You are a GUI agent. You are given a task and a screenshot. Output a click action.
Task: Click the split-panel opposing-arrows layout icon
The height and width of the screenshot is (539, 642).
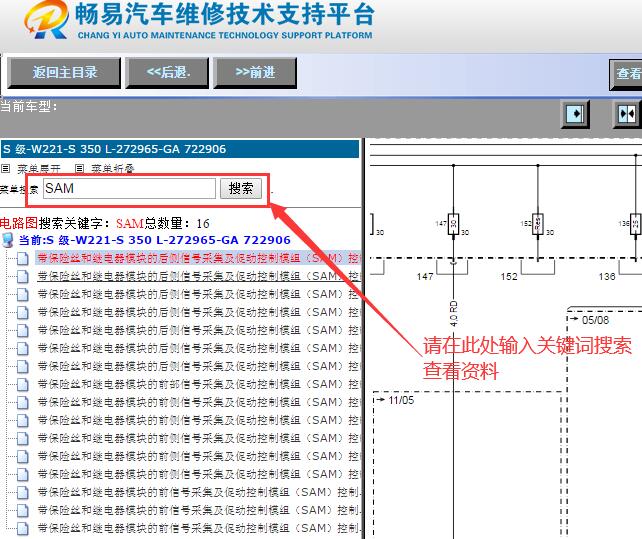pos(627,113)
